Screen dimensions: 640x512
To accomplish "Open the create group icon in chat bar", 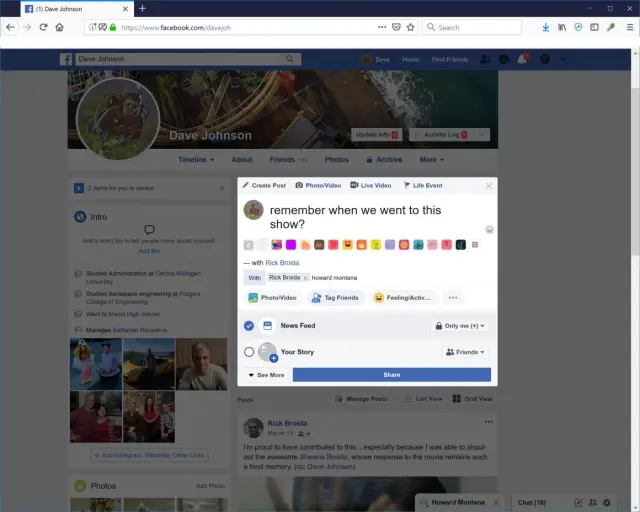I will [593, 503].
